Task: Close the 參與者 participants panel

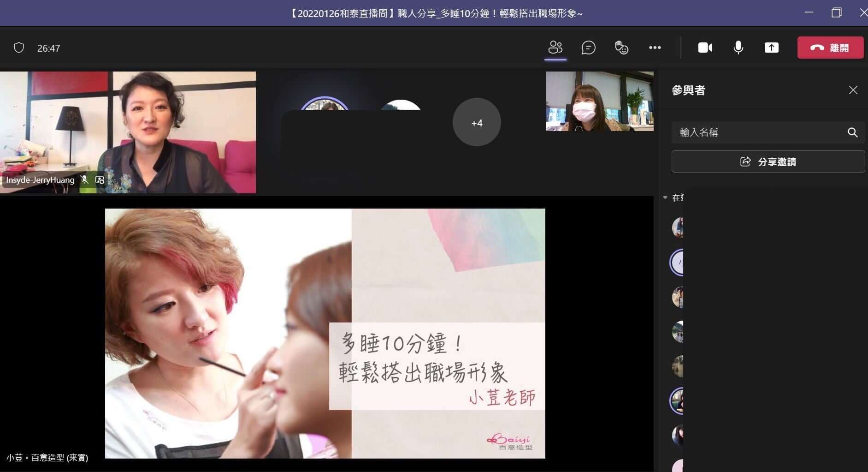Action: (x=853, y=90)
